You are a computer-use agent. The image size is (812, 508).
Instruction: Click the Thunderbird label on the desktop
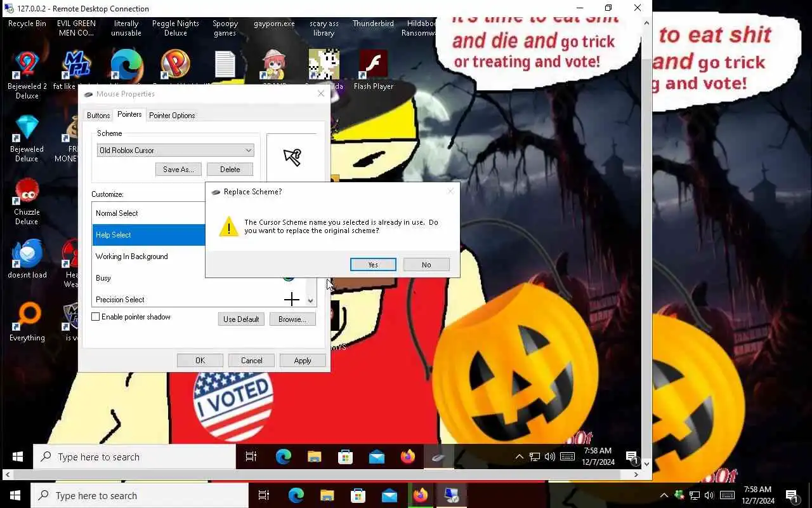point(374,23)
